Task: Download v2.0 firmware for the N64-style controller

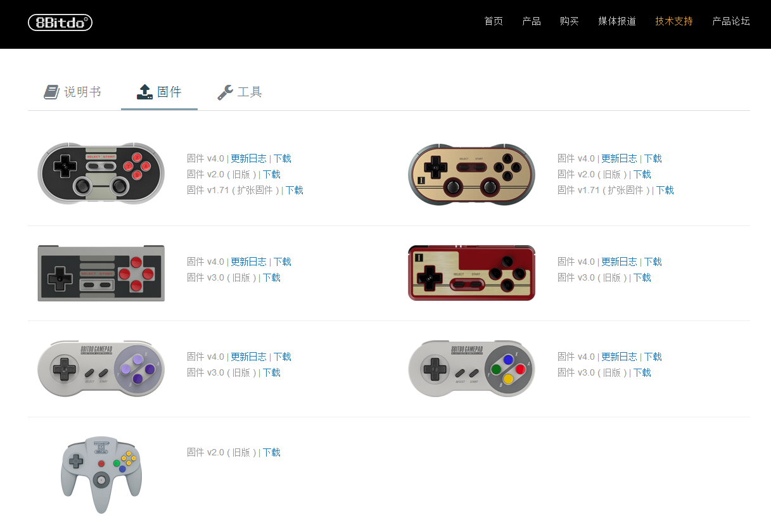Action: tap(271, 452)
